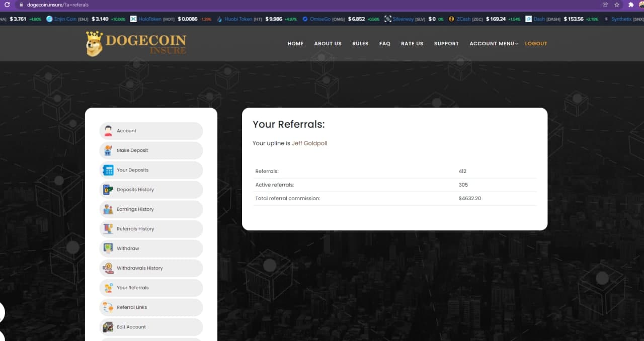Image resolution: width=644 pixels, height=341 pixels.
Task: Open the Jeff Goldpoll upline link
Action: 309,143
